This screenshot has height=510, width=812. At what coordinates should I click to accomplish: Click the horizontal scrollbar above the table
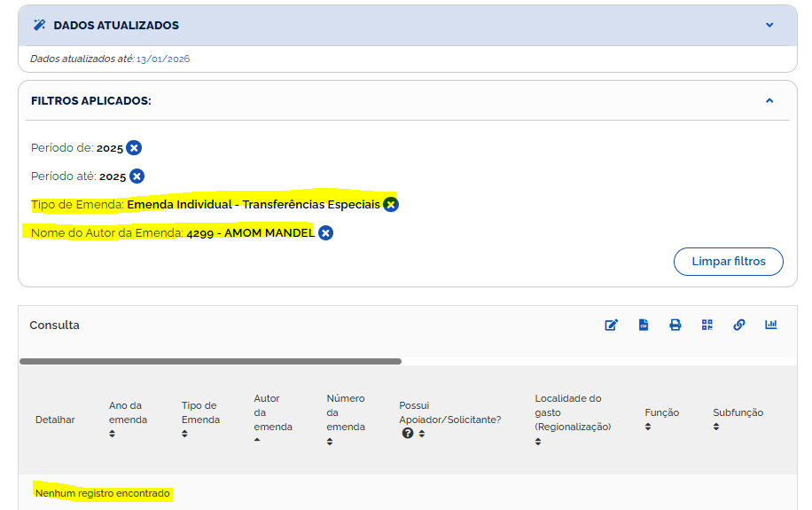point(210,362)
